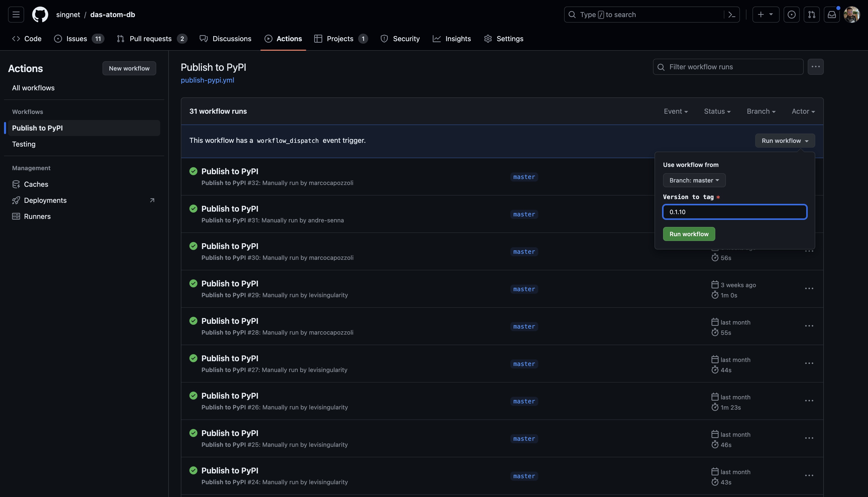868x497 pixels.
Task: Open the repository Settings tab
Action: (x=503, y=39)
